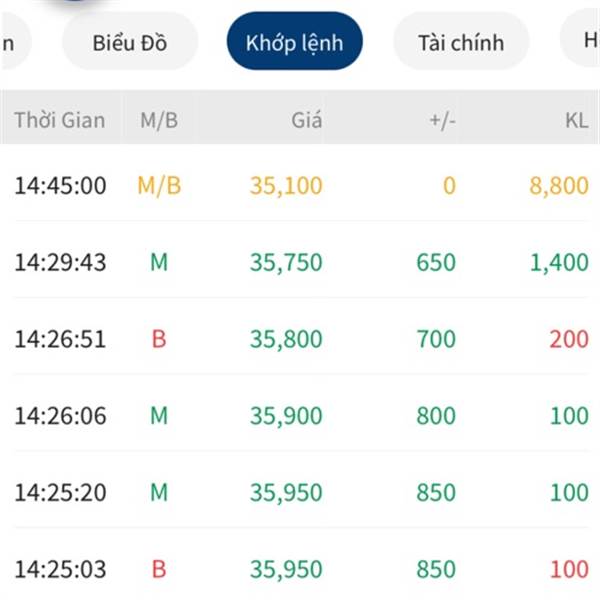This screenshot has height=600, width=600.
Task: Click the 35,900 price value
Action: pyautogui.click(x=286, y=416)
